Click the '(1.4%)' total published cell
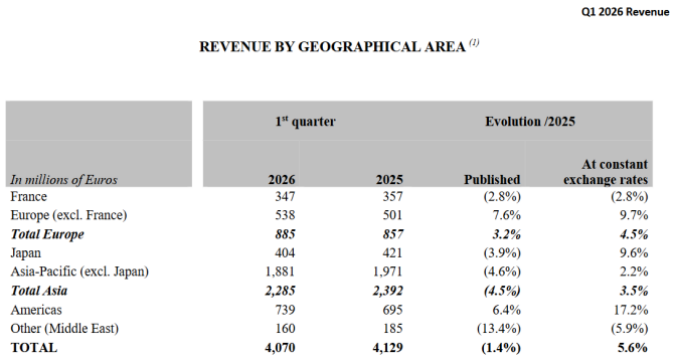Screen dimensions: 674x362 tap(501, 348)
